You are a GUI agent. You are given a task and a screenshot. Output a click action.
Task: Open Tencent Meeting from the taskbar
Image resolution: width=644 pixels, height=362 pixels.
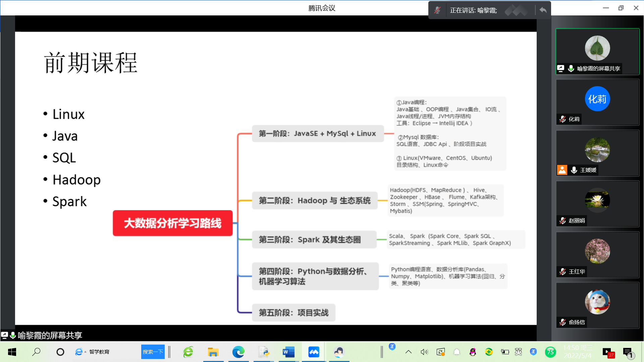[314, 352]
